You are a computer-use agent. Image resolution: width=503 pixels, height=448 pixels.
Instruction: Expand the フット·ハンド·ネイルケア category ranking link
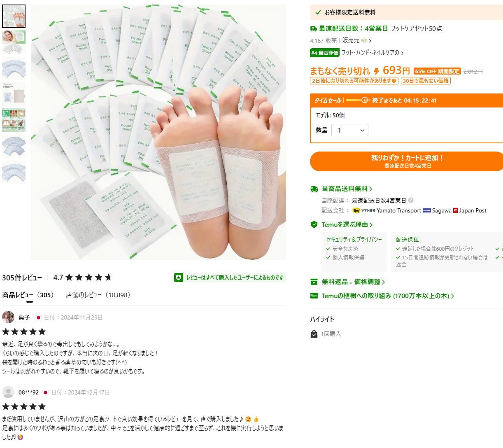pyautogui.click(x=373, y=53)
